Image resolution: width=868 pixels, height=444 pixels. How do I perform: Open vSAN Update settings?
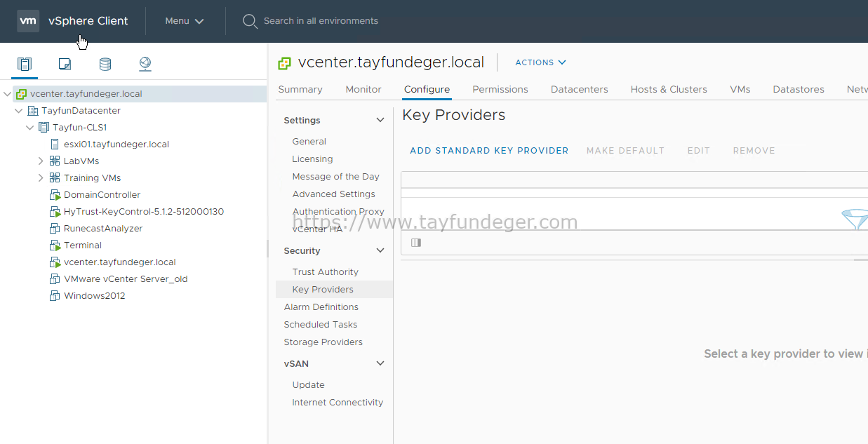[309, 385]
